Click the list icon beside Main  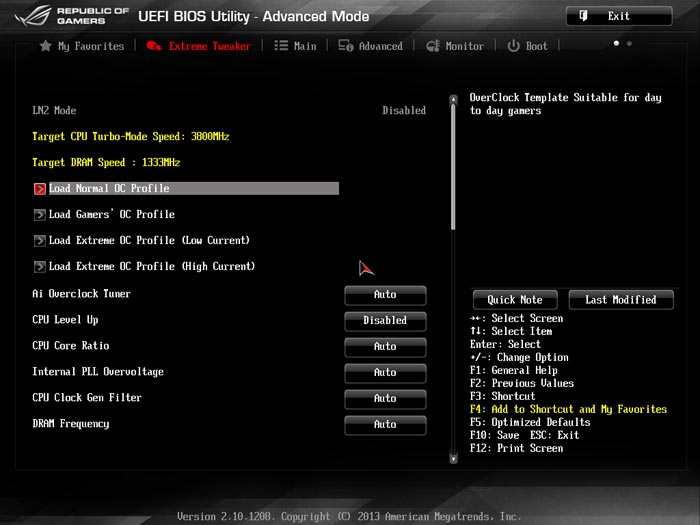pyautogui.click(x=281, y=46)
